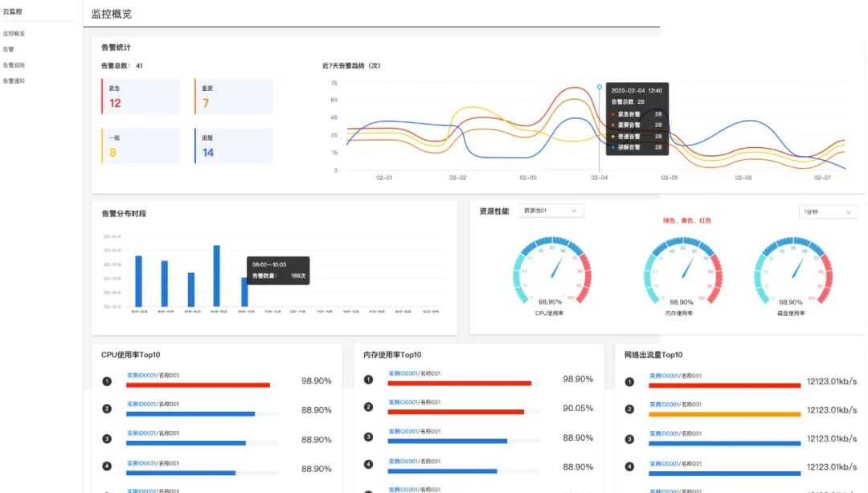This screenshot has width=868, height=493.
Task: Open 告警规则 in the sidebar
Action: [14, 65]
